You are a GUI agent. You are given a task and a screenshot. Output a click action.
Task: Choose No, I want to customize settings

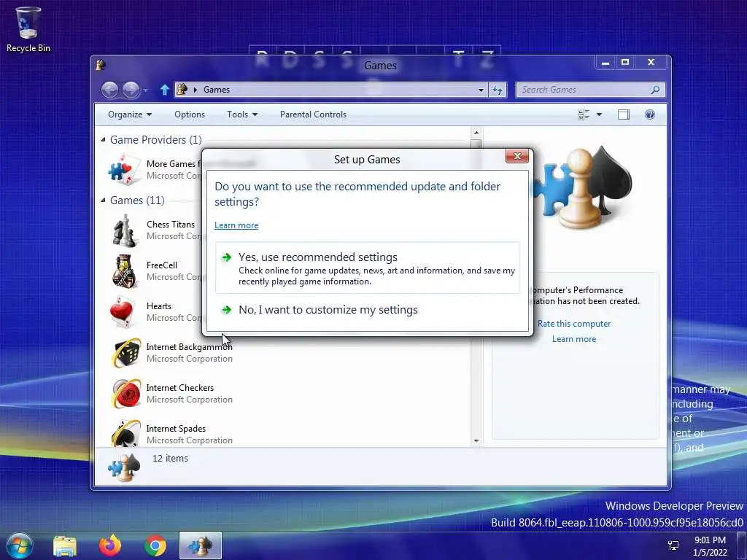click(x=368, y=310)
